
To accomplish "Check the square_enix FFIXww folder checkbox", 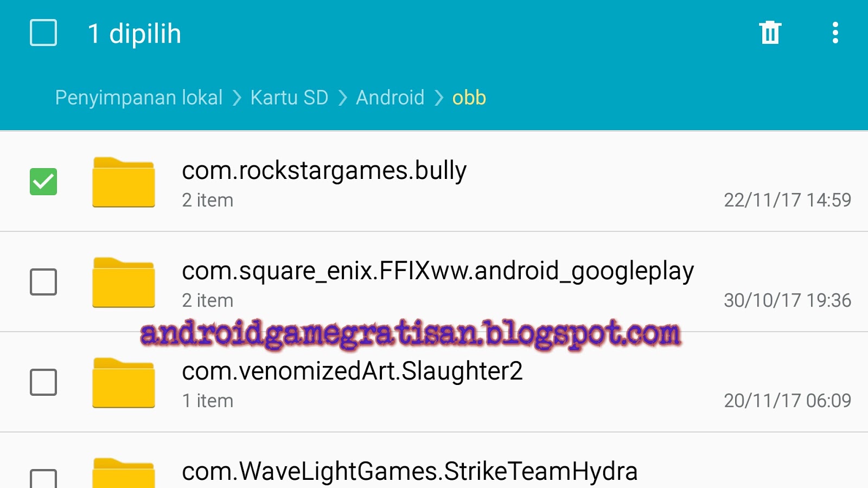I will (43, 282).
